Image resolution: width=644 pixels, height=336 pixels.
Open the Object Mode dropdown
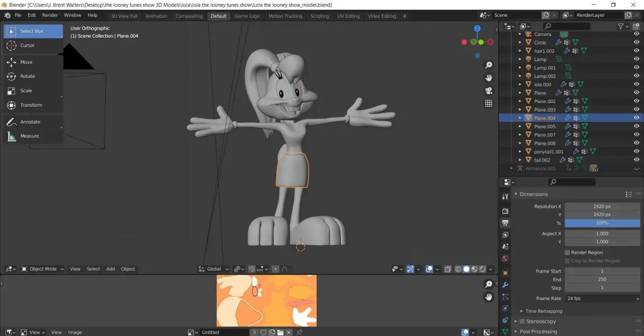pos(42,269)
